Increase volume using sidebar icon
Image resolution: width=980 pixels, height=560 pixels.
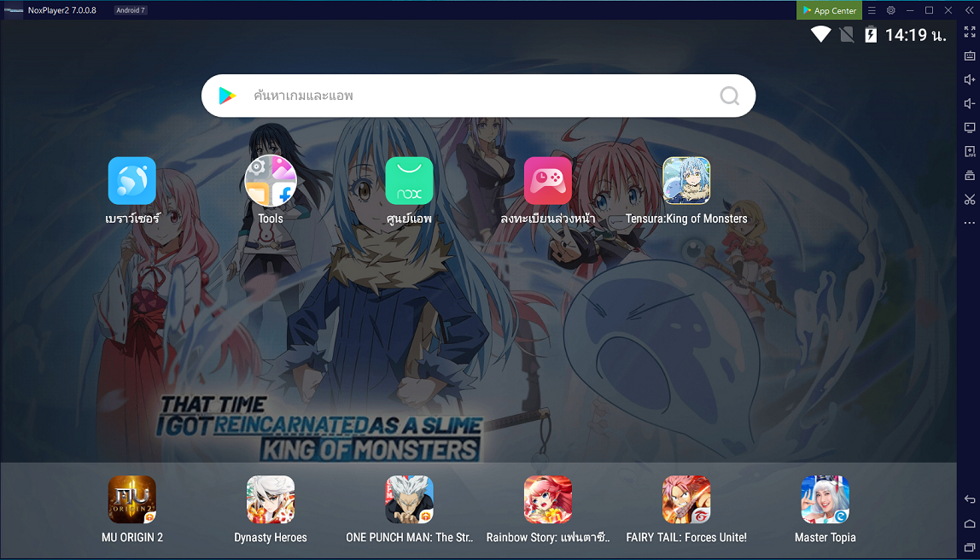coord(970,79)
